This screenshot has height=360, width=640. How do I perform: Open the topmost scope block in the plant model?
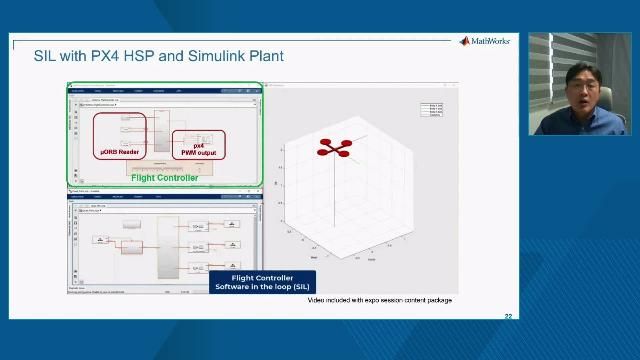click(x=232, y=224)
